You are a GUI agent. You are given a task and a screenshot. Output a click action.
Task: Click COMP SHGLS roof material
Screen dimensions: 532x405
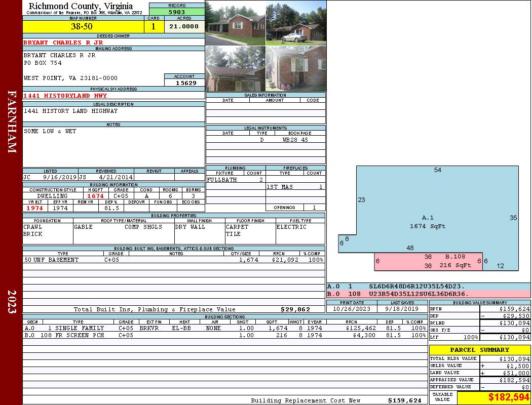coord(143,227)
